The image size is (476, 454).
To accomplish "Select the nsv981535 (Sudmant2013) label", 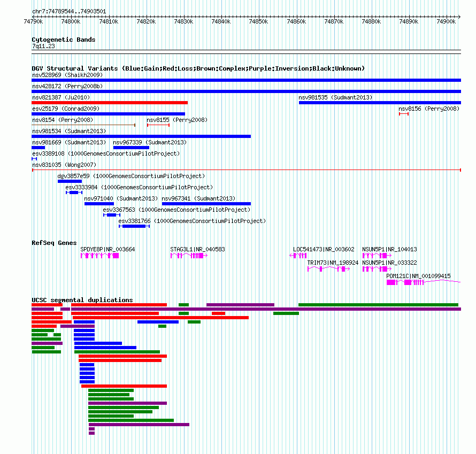I will [335, 97].
